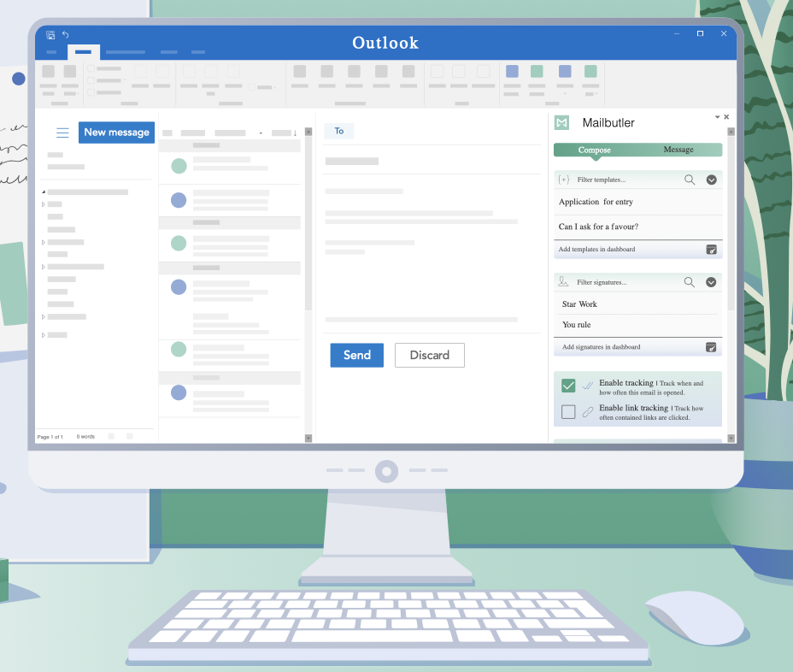Expand the templates dropdown arrow
Viewport: 793px width, 672px height.
coord(711,180)
